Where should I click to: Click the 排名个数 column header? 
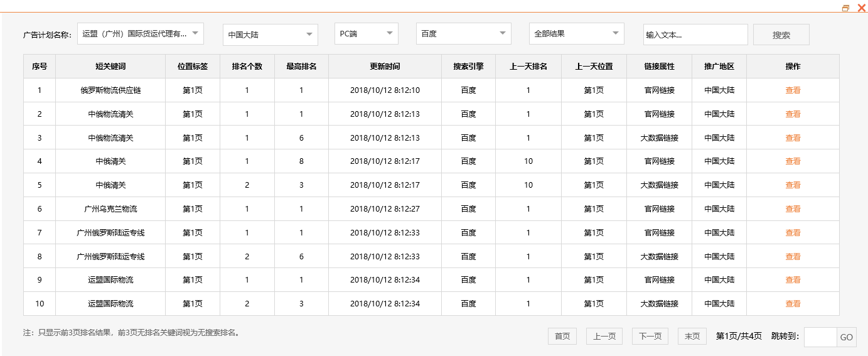[247, 67]
